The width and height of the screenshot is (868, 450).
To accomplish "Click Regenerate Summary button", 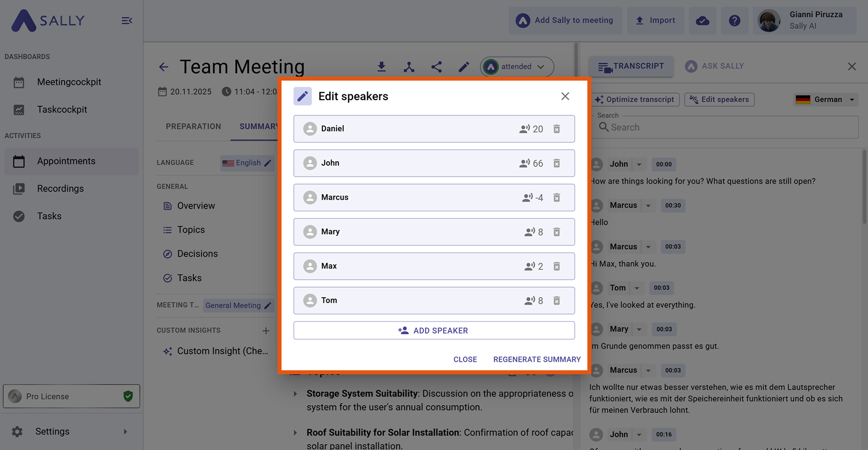I will [x=536, y=360].
